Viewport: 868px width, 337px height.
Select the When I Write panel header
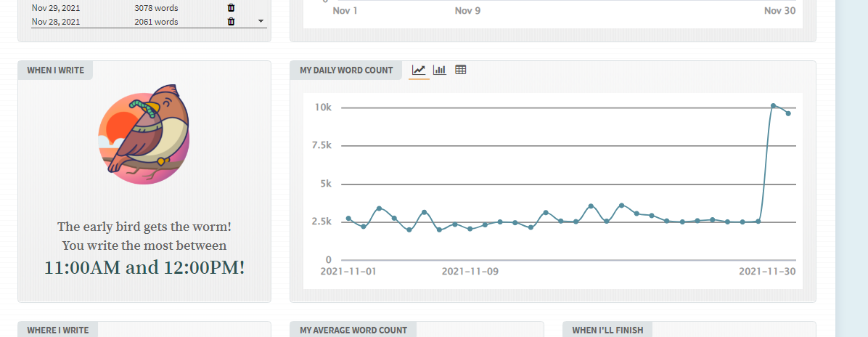click(x=56, y=70)
